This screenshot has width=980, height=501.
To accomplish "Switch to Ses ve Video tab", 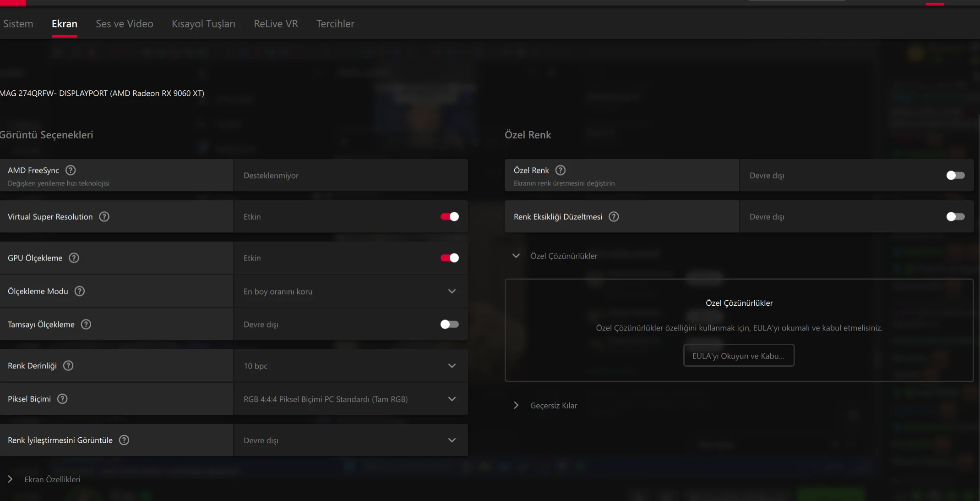I will click(x=125, y=24).
